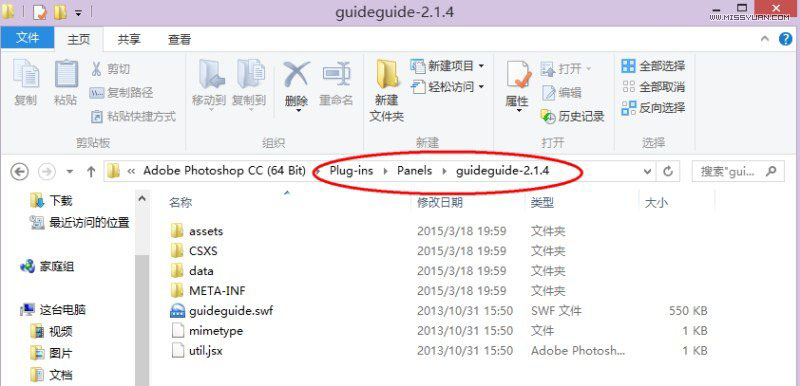Click Invert selection (反向选择)
800x386 pixels.
pos(653,108)
